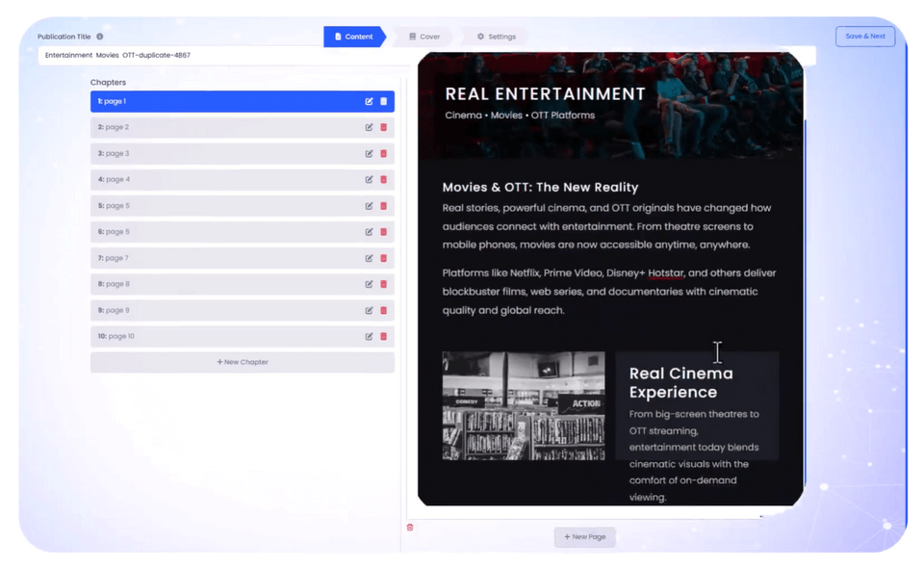This screenshot has width=924, height=568.
Task: Delete the page 2 chapter
Action: (x=384, y=127)
